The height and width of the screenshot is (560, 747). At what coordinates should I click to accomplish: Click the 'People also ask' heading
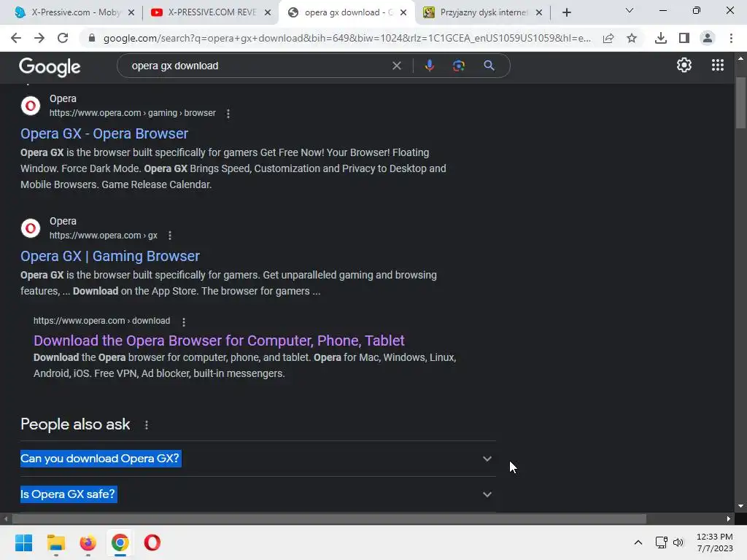click(x=75, y=424)
